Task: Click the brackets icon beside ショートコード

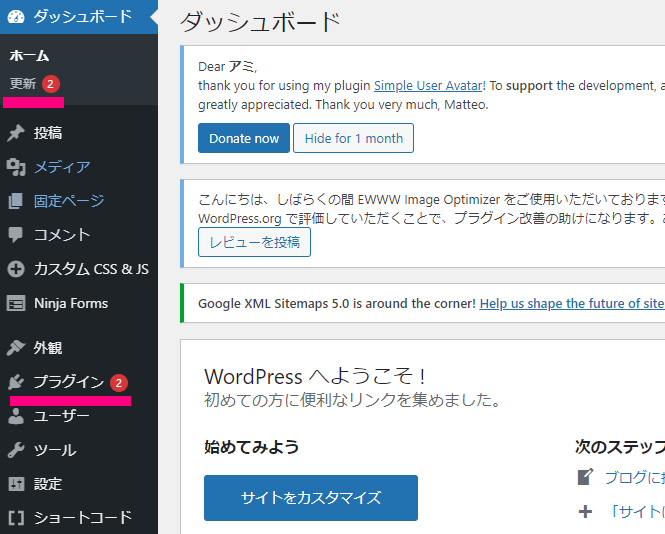Action: [x=16, y=518]
